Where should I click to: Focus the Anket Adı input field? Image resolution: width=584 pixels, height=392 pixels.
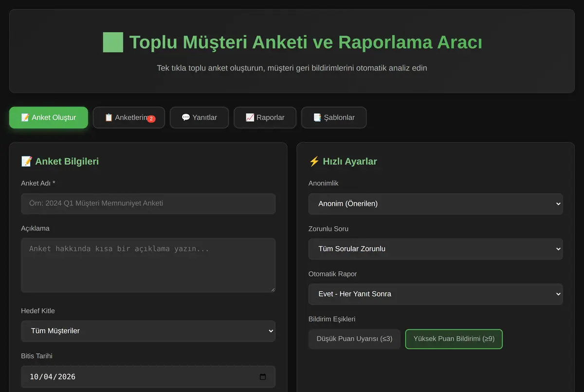coord(148,204)
